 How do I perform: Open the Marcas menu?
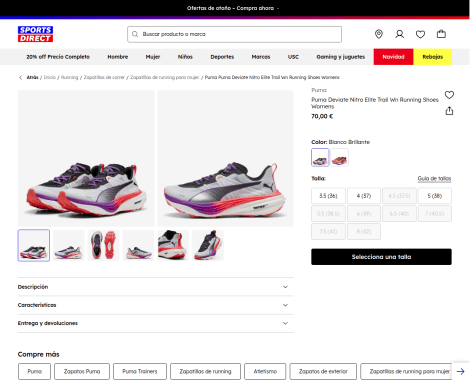[x=261, y=57]
